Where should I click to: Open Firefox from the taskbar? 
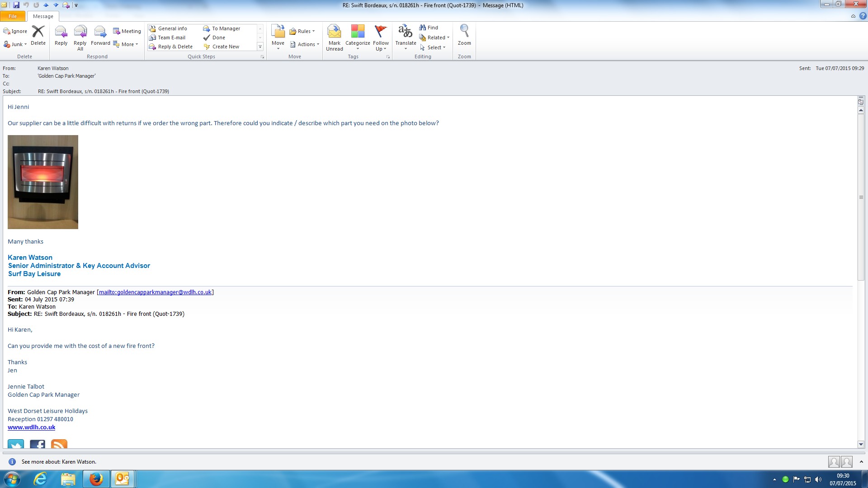(96, 479)
